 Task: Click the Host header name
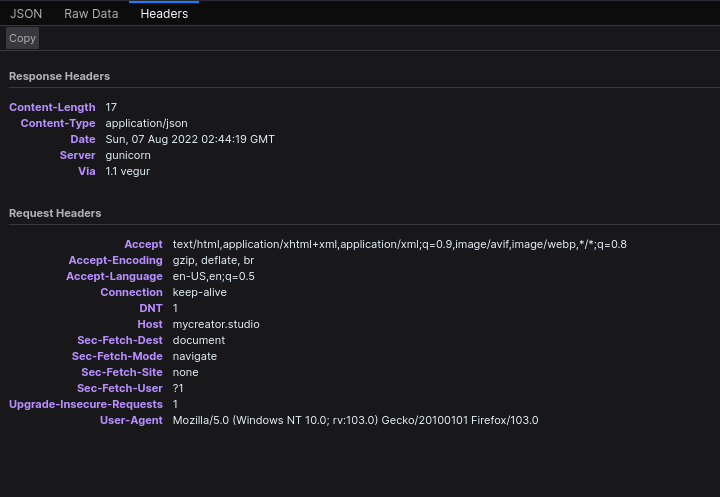pyautogui.click(x=150, y=324)
